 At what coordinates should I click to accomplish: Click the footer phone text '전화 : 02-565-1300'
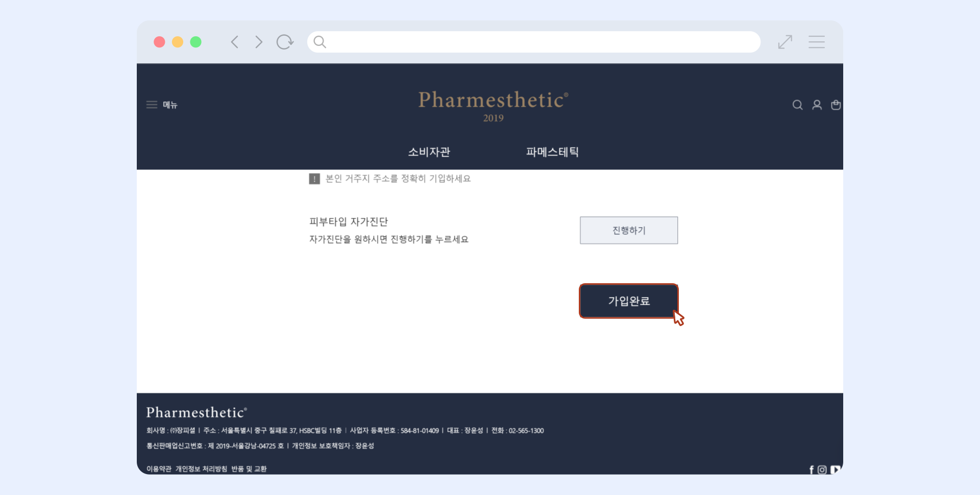pyautogui.click(x=518, y=431)
